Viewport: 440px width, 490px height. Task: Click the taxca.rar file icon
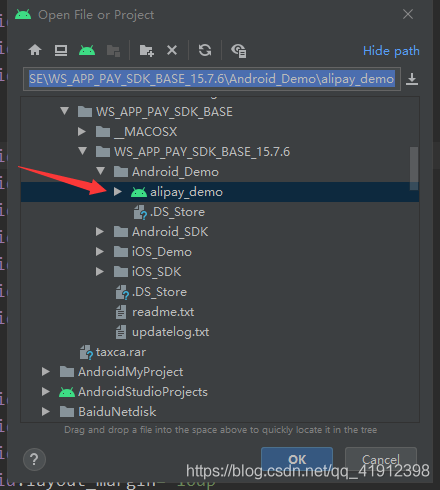coord(86,352)
